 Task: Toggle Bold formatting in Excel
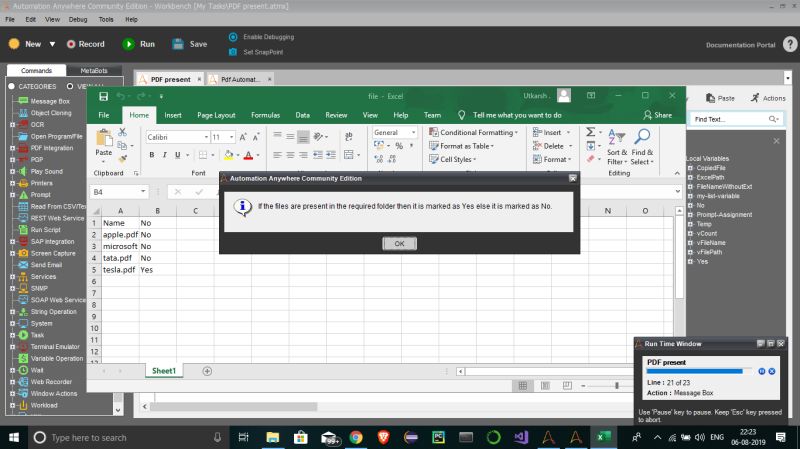pyautogui.click(x=152, y=155)
